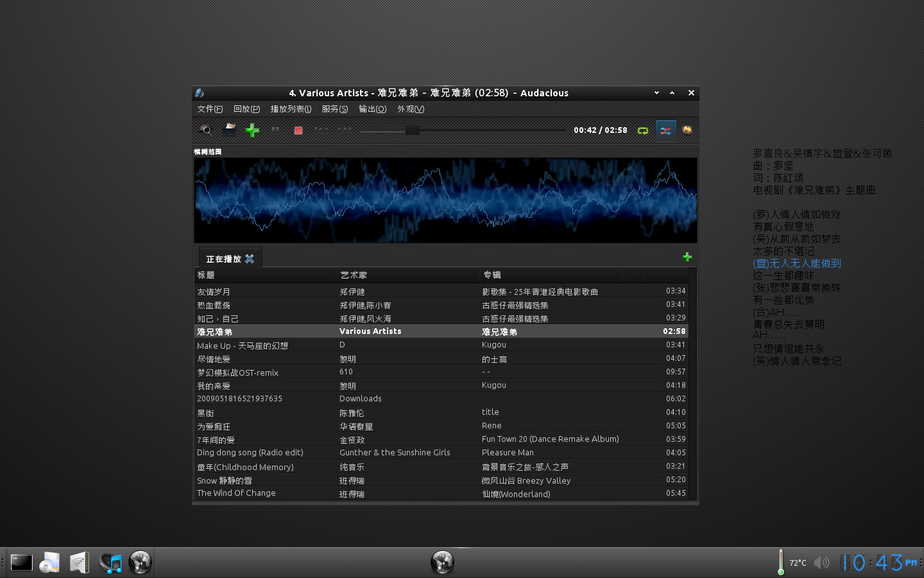Sort by the 专辑 column header
This screenshot has height=578, width=924.
click(551, 275)
